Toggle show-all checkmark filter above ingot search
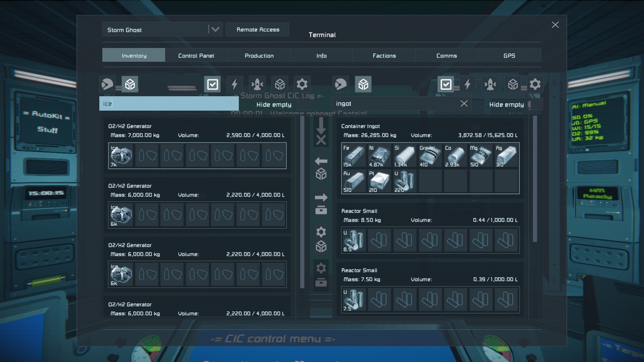 tap(446, 84)
